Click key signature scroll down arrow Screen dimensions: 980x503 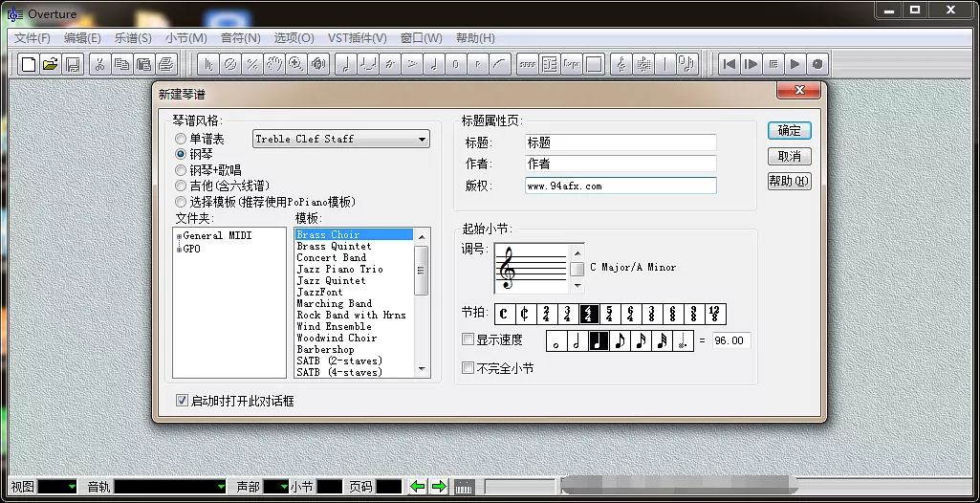coord(577,286)
